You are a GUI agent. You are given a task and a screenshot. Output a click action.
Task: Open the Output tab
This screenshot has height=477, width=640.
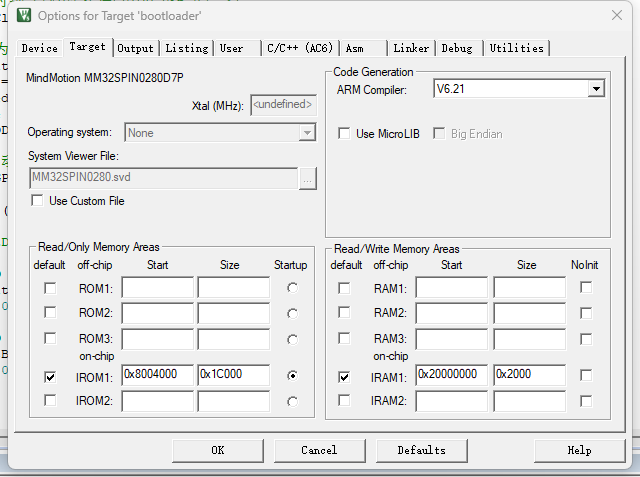135,48
